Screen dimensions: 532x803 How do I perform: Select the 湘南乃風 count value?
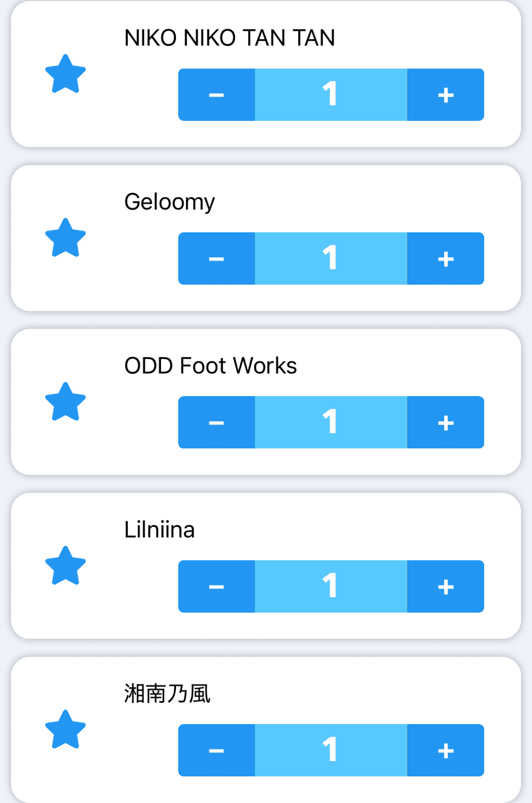(x=331, y=750)
